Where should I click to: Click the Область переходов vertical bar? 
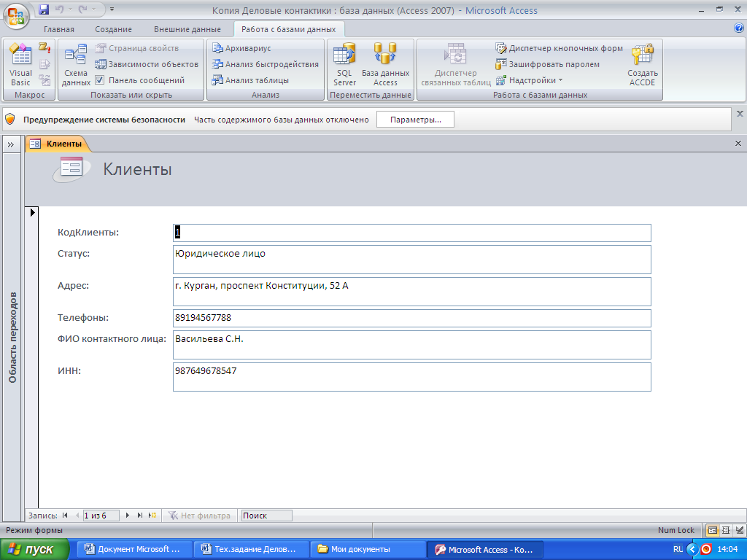[x=12, y=337]
